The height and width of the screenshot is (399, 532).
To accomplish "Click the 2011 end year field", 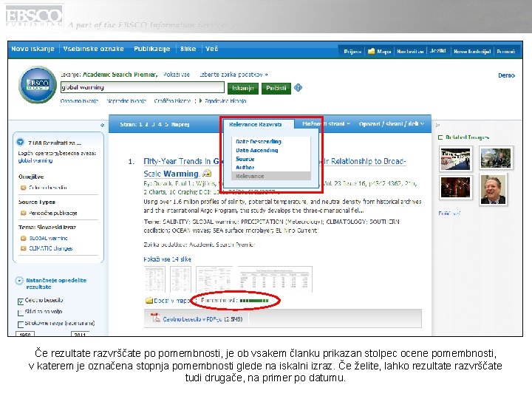I will 80,334.
